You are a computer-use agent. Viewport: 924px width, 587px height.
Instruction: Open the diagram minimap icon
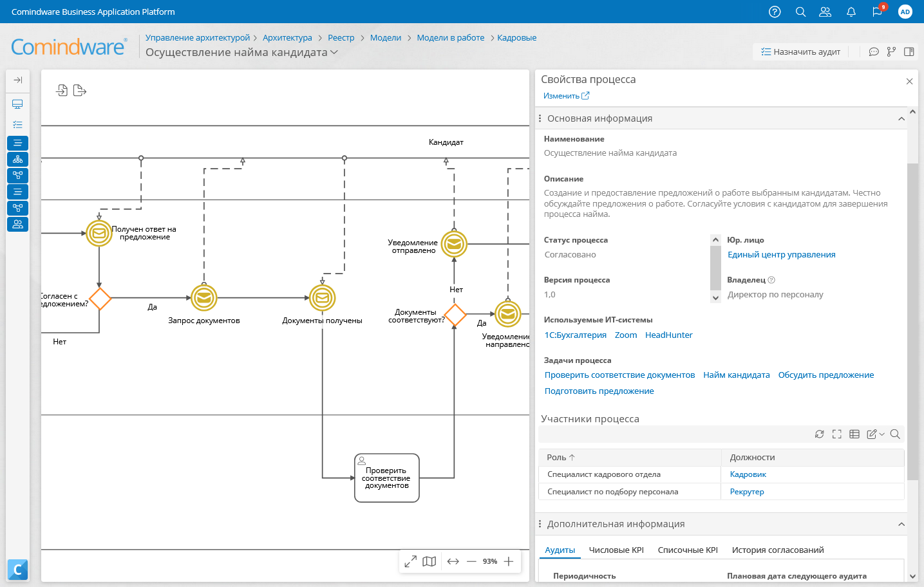[429, 561]
